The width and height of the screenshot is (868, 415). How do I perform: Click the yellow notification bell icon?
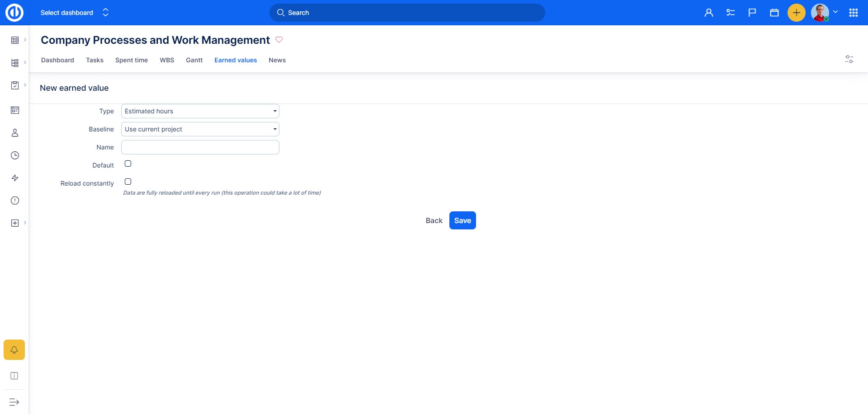14,350
